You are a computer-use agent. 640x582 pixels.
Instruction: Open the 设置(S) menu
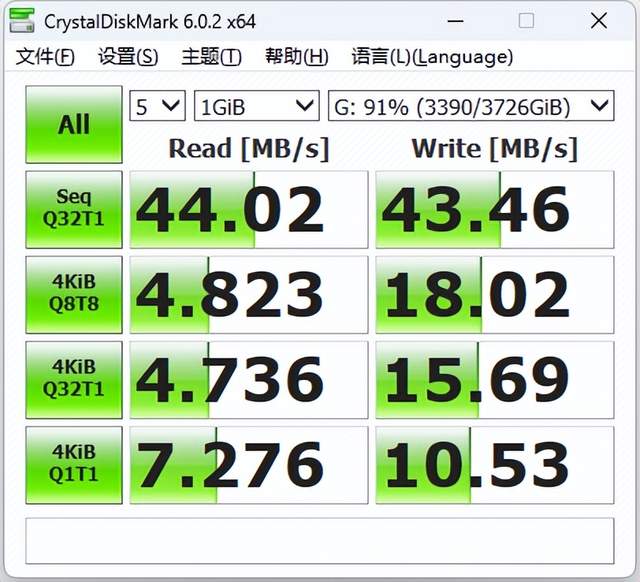[128, 56]
